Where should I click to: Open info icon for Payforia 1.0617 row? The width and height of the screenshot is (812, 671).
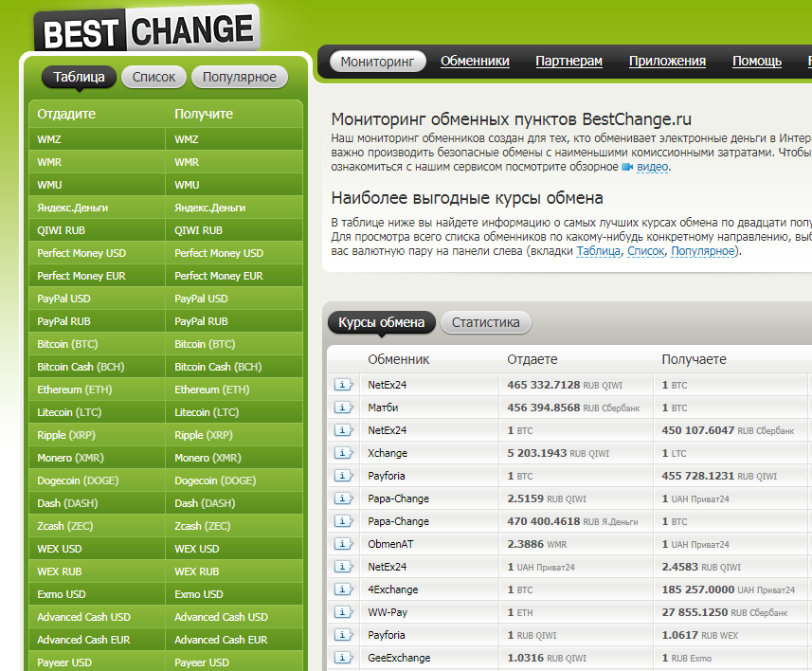point(343,635)
